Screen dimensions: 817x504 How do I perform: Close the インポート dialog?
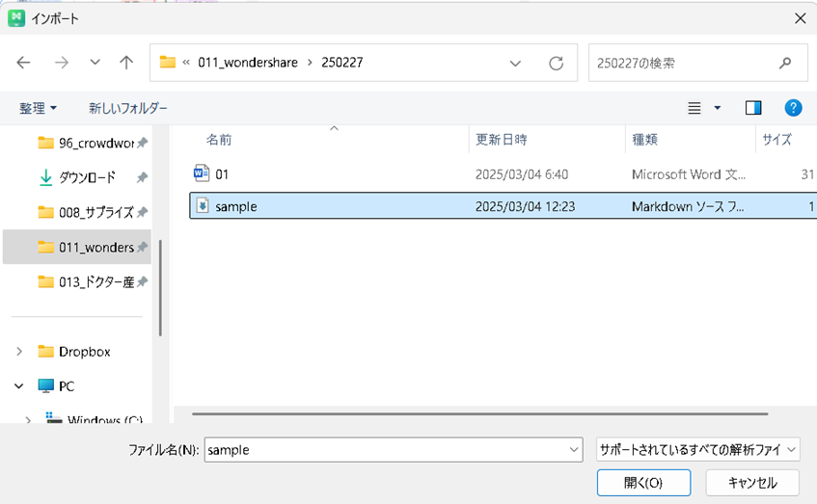(801, 18)
